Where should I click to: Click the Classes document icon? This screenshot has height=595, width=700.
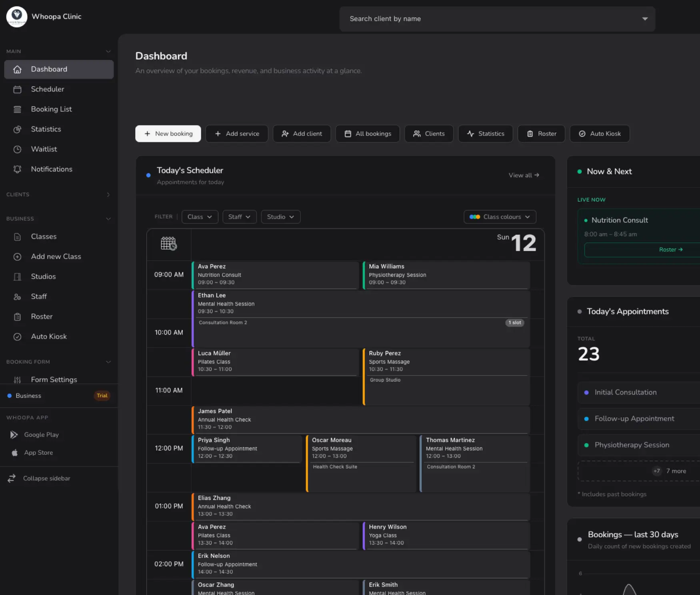(17, 237)
